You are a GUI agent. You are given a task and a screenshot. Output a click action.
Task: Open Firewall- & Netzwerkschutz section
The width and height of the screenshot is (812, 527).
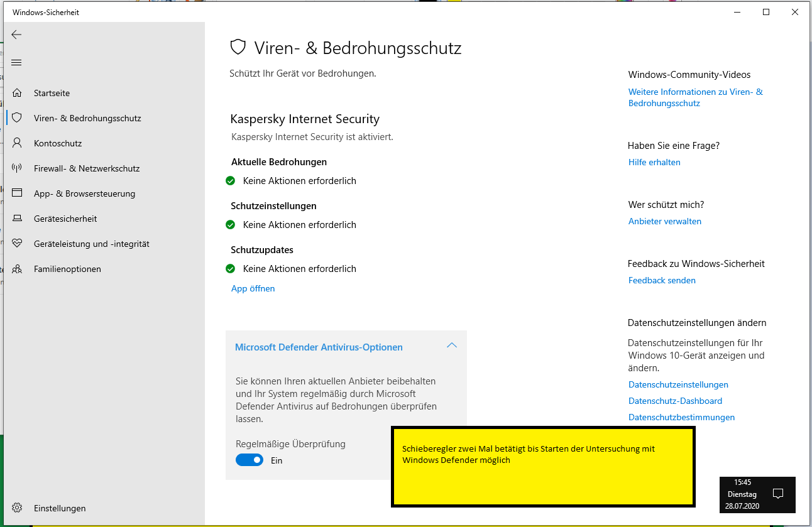point(87,168)
